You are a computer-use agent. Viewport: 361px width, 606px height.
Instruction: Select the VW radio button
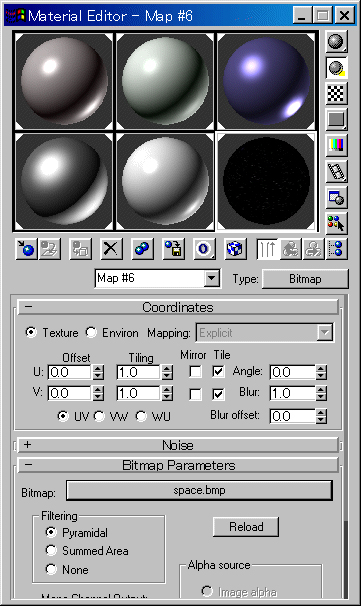click(x=99, y=416)
